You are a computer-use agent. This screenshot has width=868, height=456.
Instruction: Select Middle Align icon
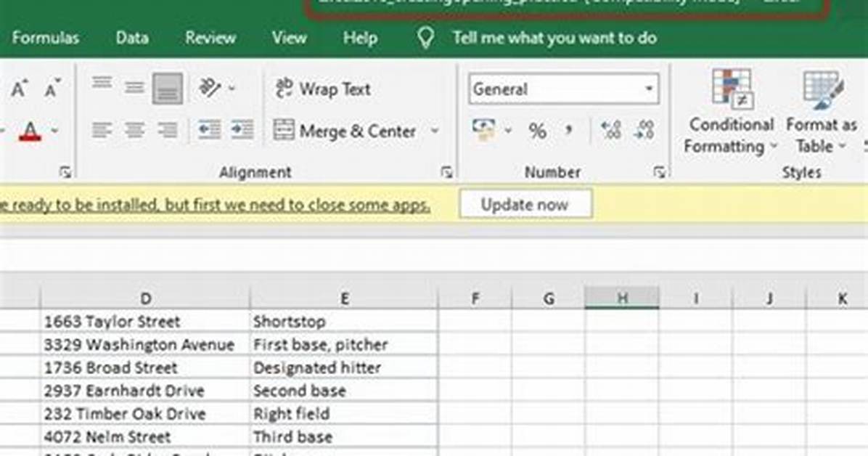click(x=134, y=89)
